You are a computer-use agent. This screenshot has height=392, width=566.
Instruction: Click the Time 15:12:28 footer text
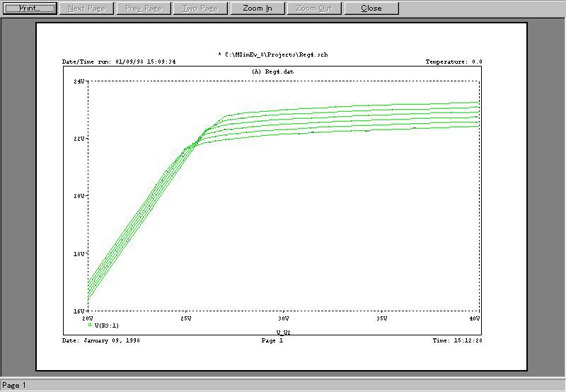pyautogui.click(x=457, y=340)
